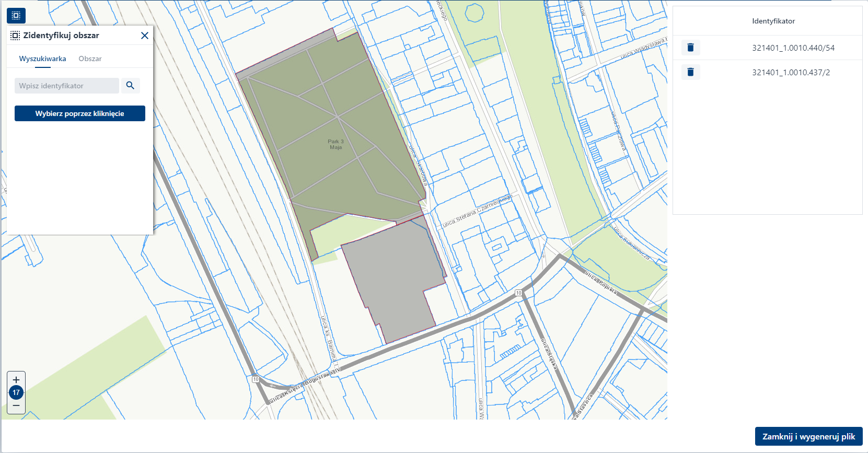Screen dimensions: 868x453
Task: Open the Obszar tab
Action: click(90, 59)
